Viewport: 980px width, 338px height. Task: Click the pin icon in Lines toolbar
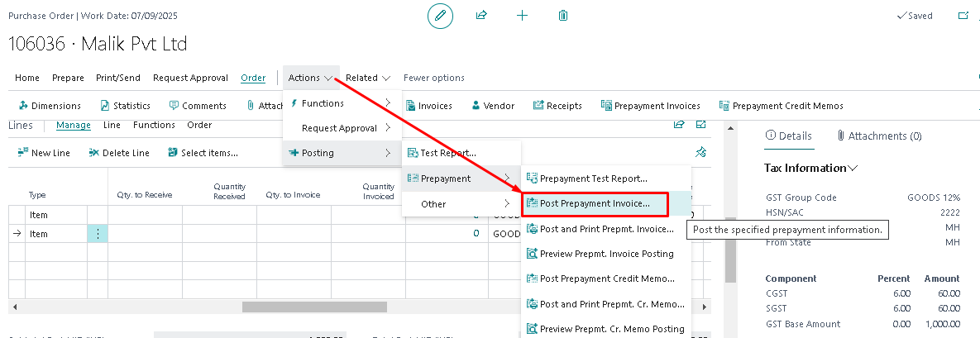700,152
